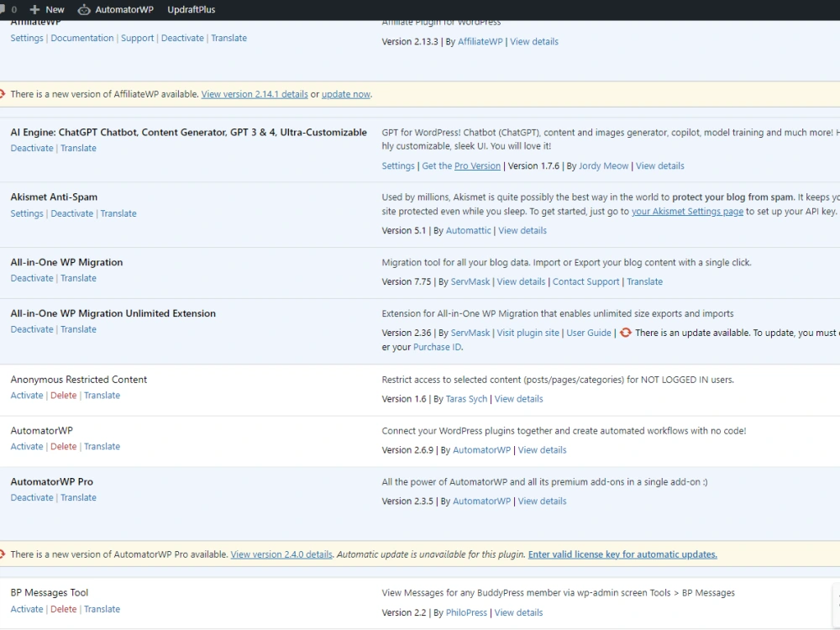This screenshot has width=840, height=630.
Task: Open AI Engine Settings link
Action: [x=398, y=165]
